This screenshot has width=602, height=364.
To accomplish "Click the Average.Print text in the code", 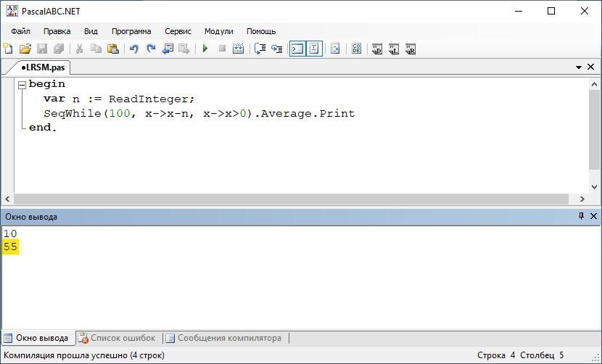I will pos(308,114).
